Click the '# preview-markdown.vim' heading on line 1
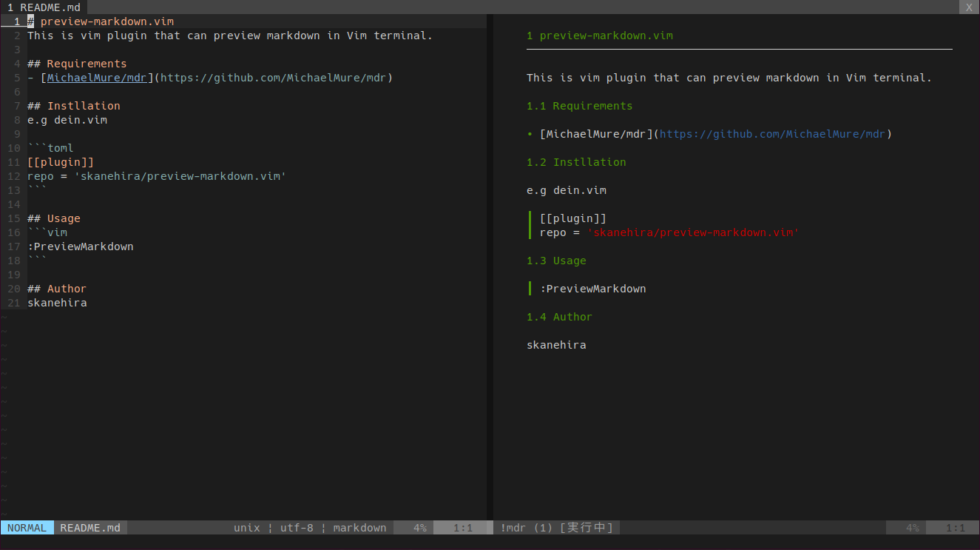The image size is (980, 550). point(101,21)
